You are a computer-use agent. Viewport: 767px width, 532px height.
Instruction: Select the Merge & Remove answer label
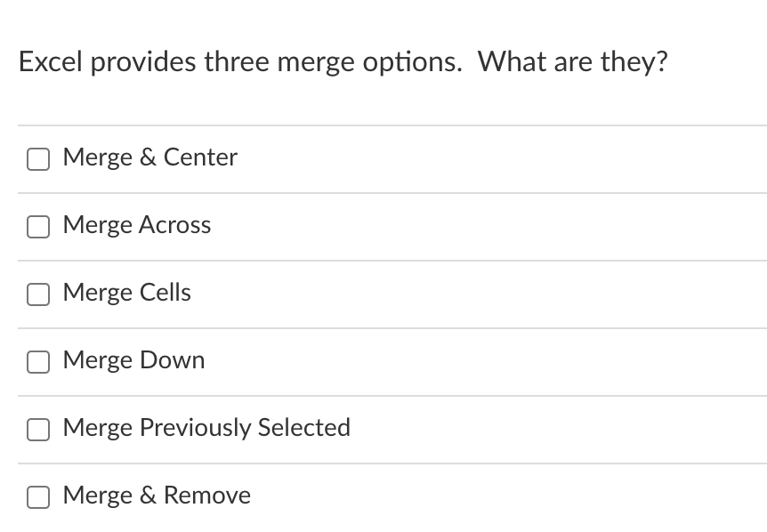tap(157, 496)
